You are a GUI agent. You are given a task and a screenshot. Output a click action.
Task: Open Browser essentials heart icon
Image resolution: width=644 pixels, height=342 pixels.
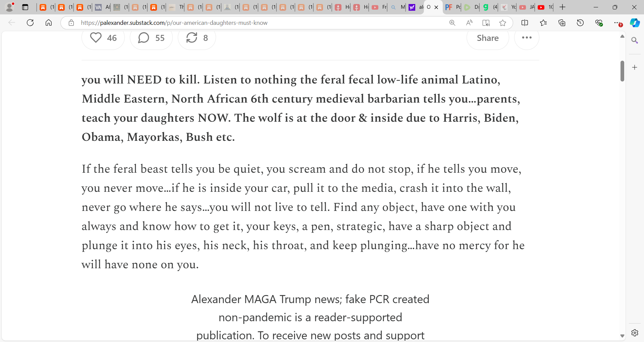(599, 23)
